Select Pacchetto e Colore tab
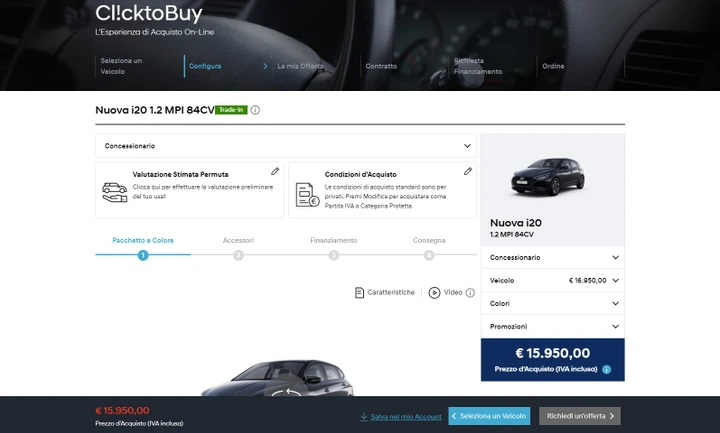Image resolution: width=720 pixels, height=433 pixels. pyautogui.click(x=143, y=240)
